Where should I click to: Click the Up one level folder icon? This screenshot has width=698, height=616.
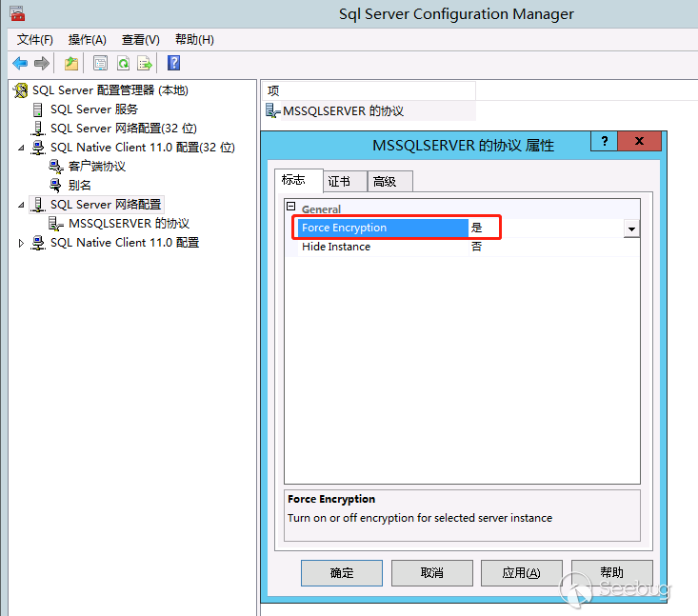[71, 63]
